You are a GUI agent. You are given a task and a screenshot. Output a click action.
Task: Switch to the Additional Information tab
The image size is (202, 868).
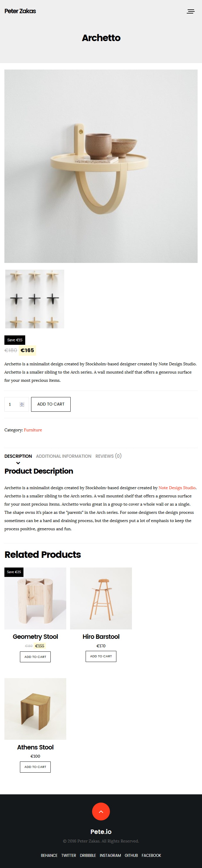(x=64, y=456)
